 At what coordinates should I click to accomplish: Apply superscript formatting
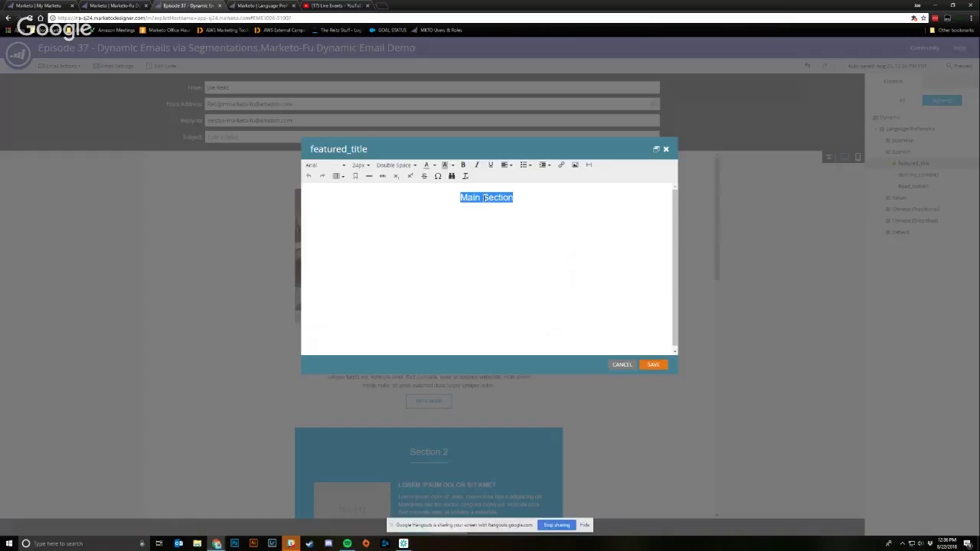(410, 176)
